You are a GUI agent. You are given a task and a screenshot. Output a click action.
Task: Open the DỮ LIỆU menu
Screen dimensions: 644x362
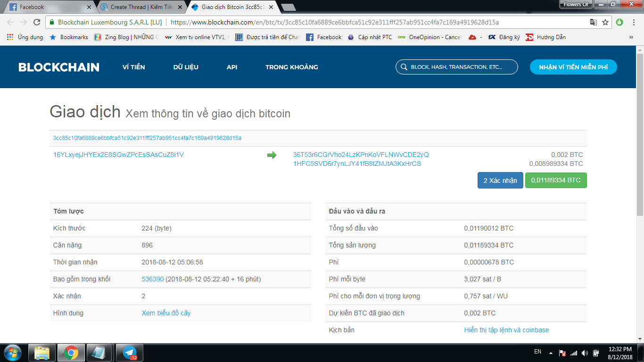pos(186,67)
